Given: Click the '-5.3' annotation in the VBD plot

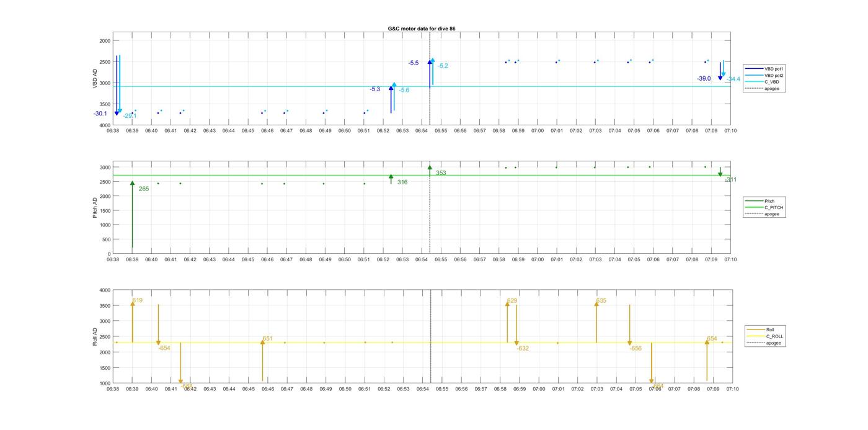Looking at the screenshot, I should click(375, 89).
